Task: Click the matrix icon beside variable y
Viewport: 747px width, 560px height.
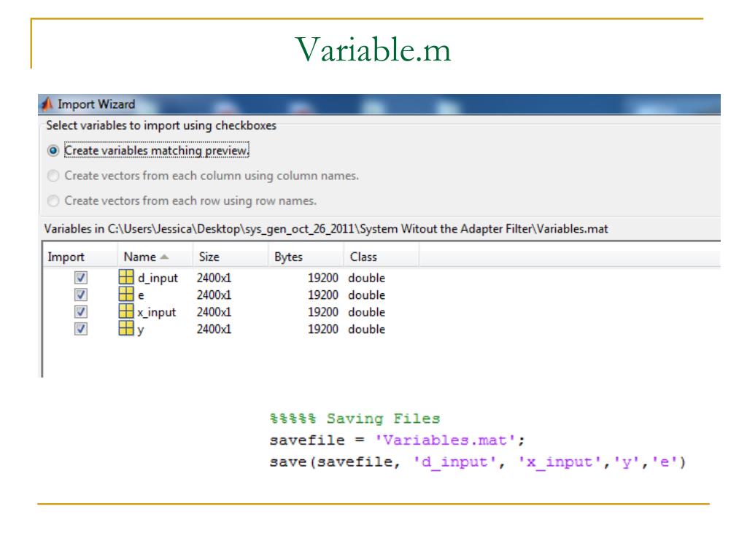Action: (126, 328)
